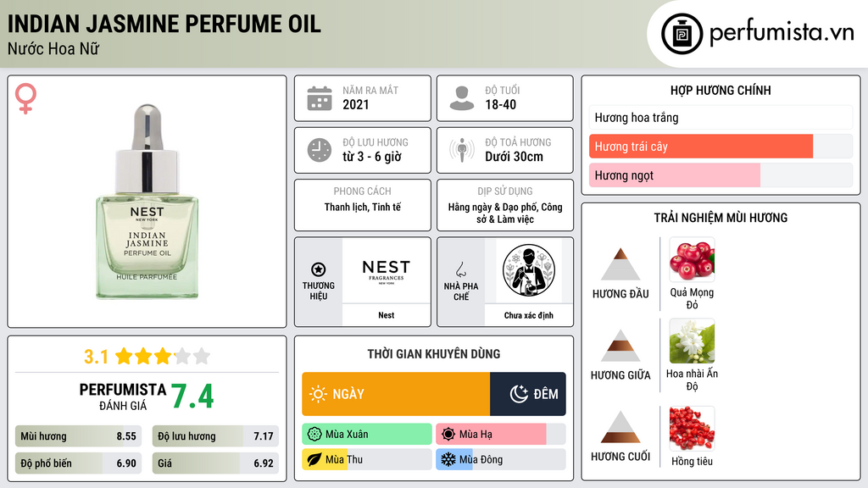The height and width of the screenshot is (488, 868).
Task: Select the Đêm nighttime bar
Action: point(528,394)
